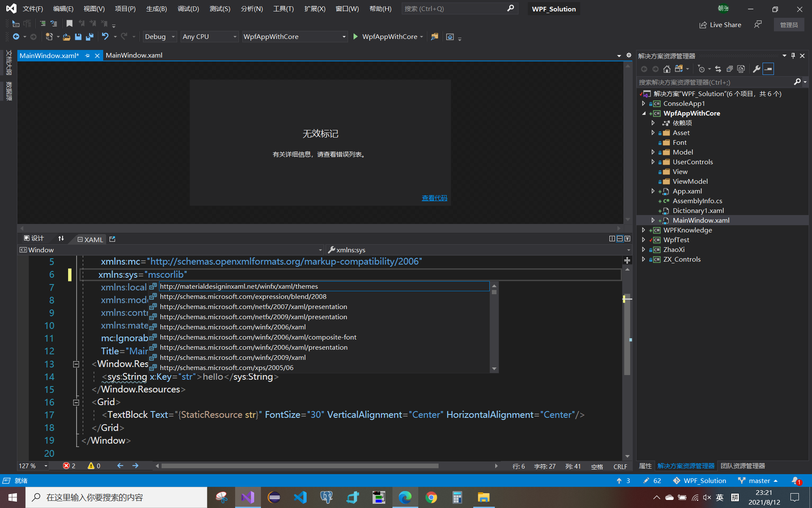The width and height of the screenshot is (812, 508).
Task: Click the Undo arrow icon
Action: [x=105, y=37]
